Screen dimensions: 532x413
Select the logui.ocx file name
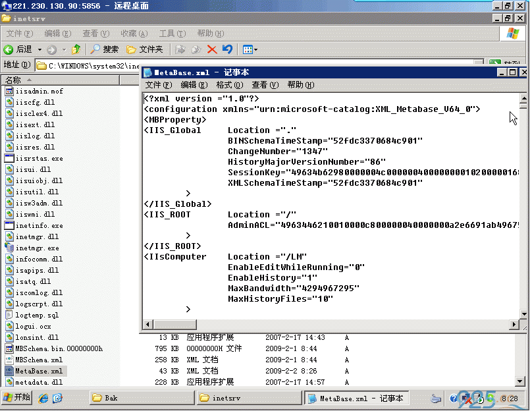[x=33, y=327]
